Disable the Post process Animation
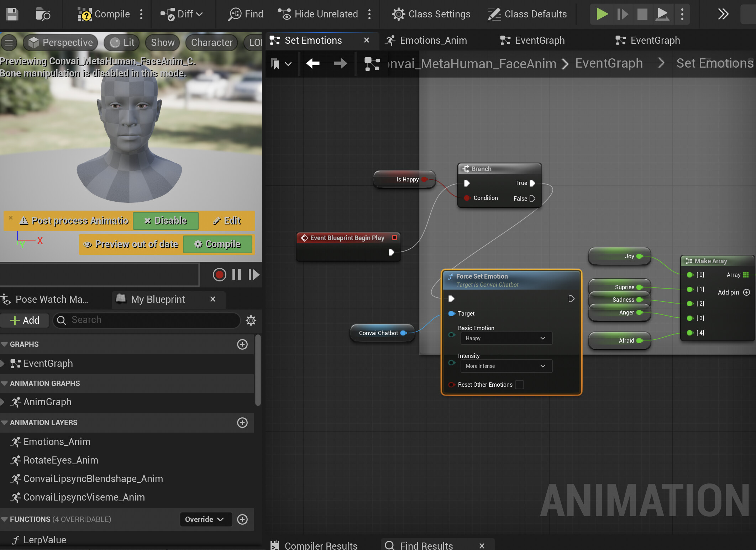This screenshot has width=756, height=550. pos(166,221)
